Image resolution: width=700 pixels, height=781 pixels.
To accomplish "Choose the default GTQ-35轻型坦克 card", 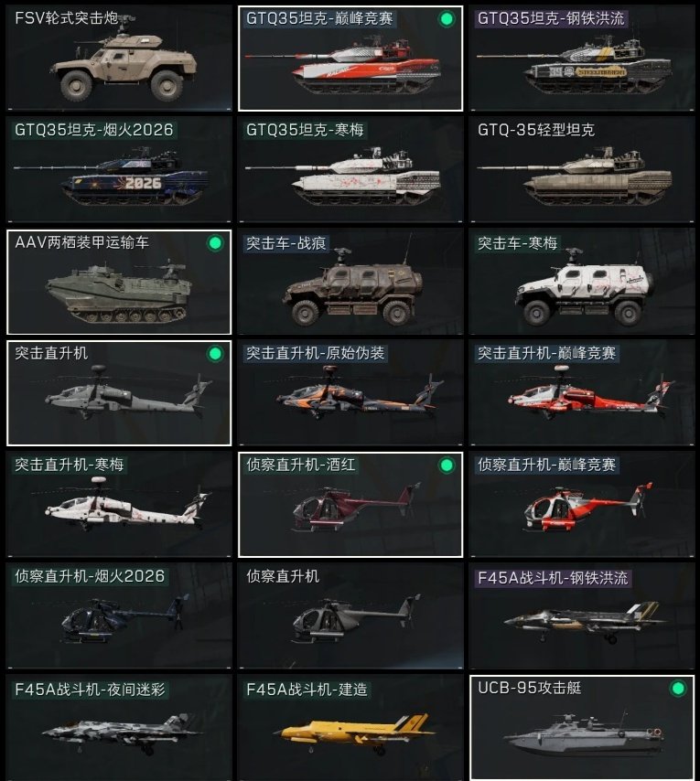I will (582, 170).
